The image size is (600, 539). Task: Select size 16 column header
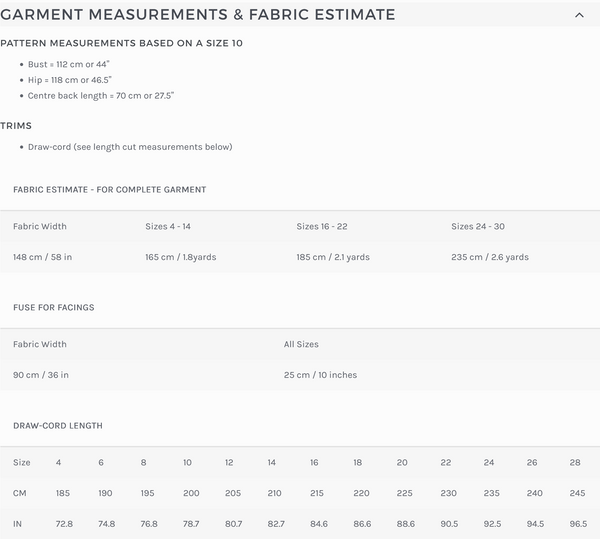coord(314,462)
